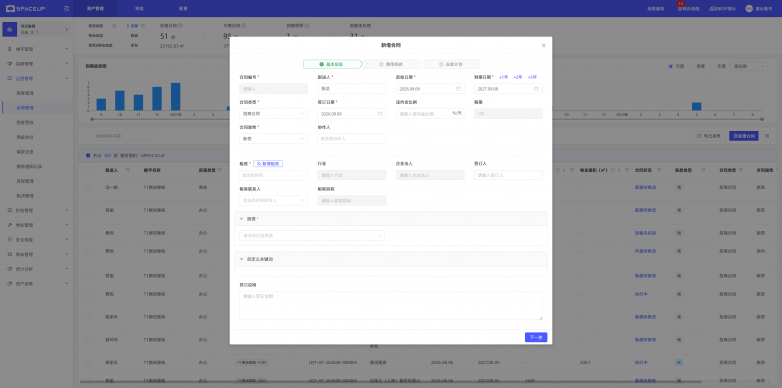Close the 新增合同 dialog with X

(544, 45)
